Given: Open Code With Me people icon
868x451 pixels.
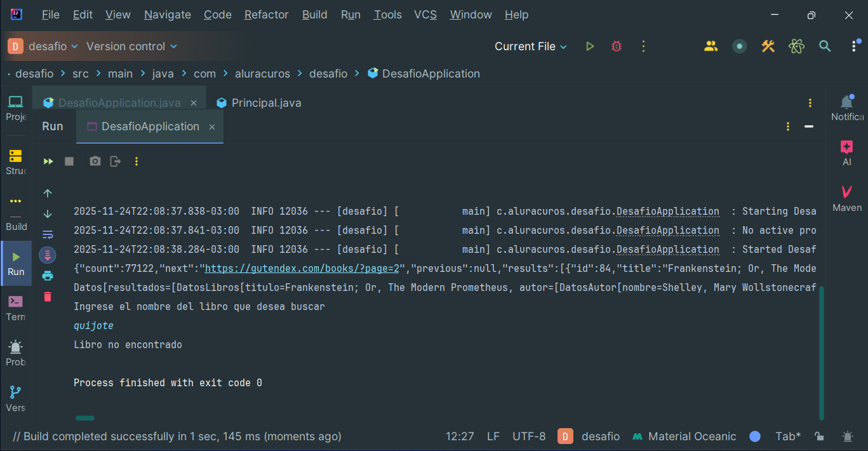Looking at the screenshot, I should (x=711, y=46).
